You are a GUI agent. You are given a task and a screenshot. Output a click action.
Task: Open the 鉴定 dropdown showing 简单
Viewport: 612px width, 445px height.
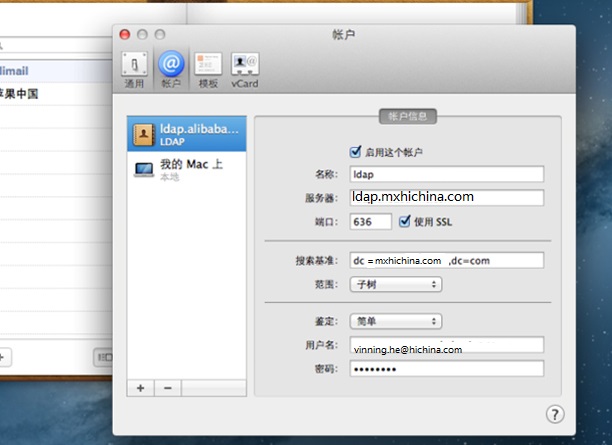(x=396, y=321)
